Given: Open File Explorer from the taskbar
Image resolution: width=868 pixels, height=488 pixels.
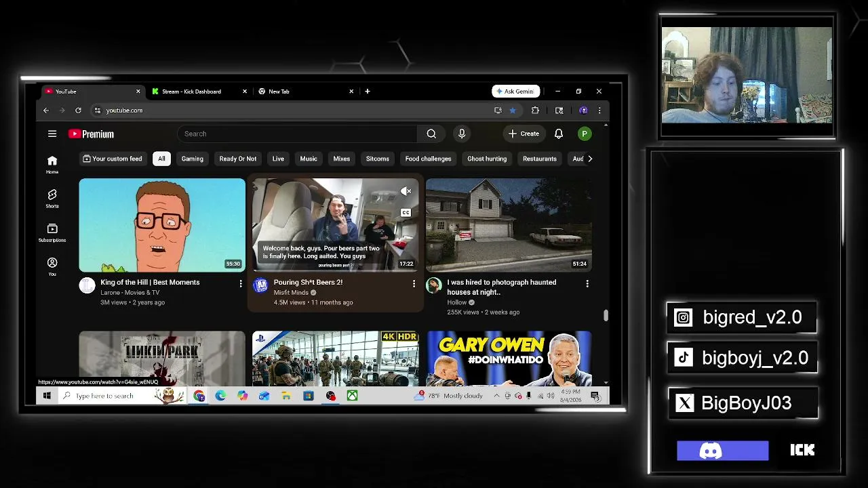Looking at the screenshot, I should (286, 396).
